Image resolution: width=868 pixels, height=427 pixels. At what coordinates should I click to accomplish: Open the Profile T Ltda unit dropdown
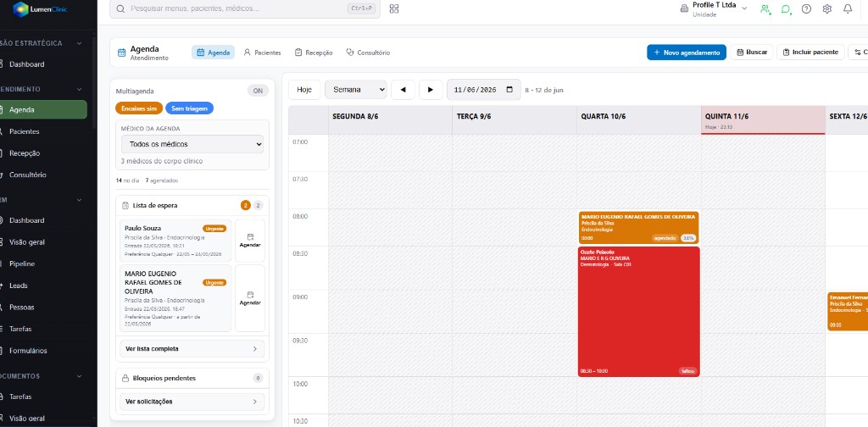(x=714, y=8)
